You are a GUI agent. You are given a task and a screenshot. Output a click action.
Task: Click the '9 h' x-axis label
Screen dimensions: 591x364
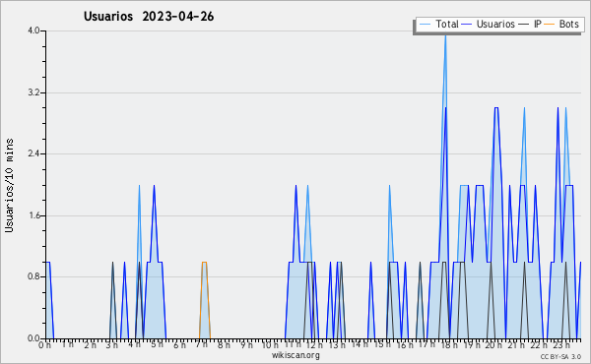coord(246,344)
